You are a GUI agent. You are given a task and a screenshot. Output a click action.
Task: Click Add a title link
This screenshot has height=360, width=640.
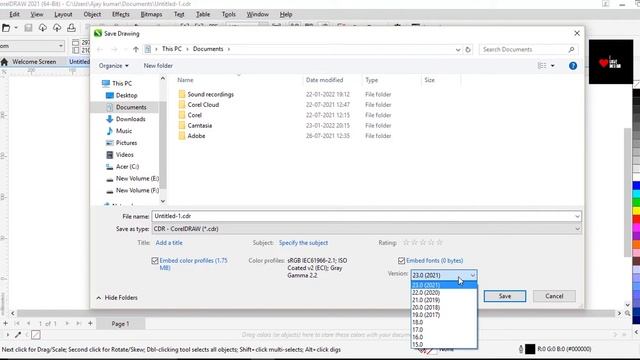(x=169, y=243)
